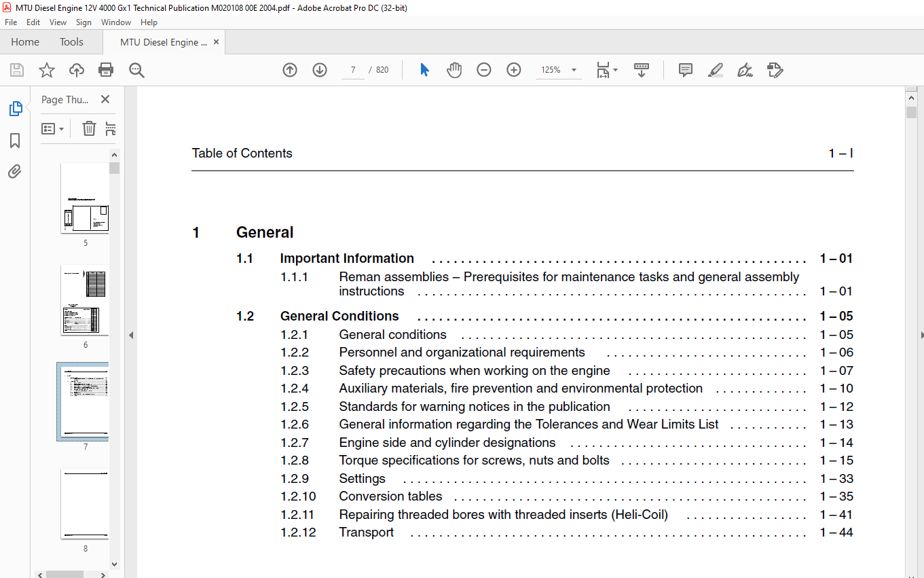Open 'Auxiliary materials, fire prevention' entry
924x578 pixels.
tap(521, 389)
